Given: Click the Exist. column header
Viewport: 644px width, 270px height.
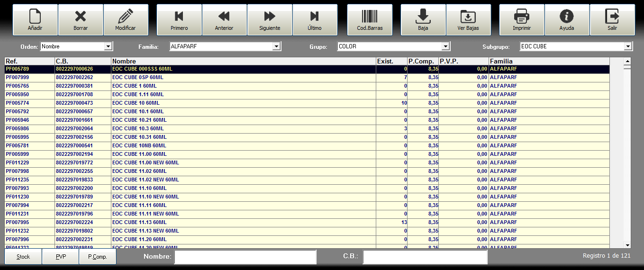Looking at the screenshot, I should (x=391, y=61).
